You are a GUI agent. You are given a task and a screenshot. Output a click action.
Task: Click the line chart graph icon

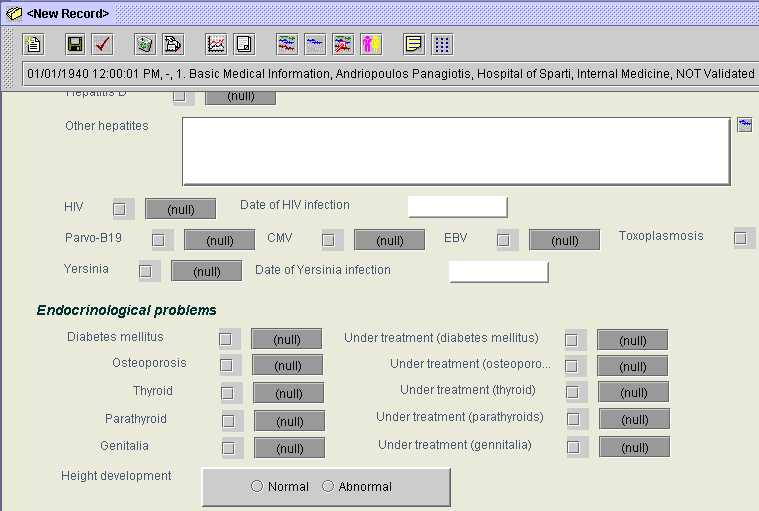click(x=216, y=44)
